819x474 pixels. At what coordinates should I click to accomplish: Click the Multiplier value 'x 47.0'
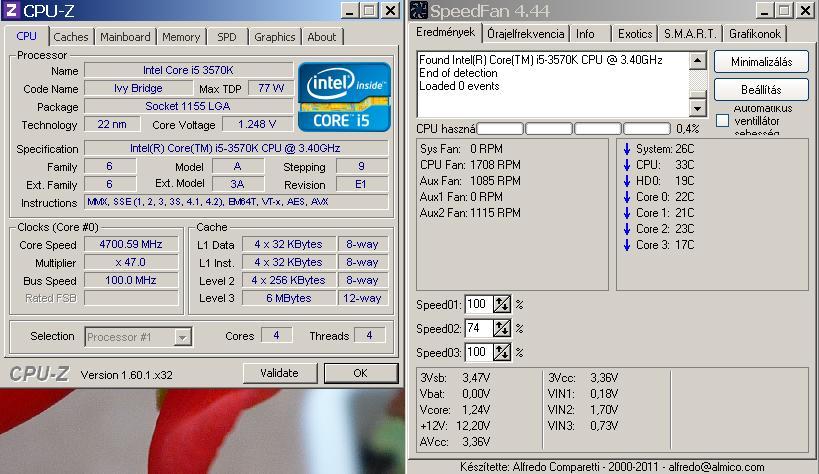pyautogui.click(x=131, y=262)
